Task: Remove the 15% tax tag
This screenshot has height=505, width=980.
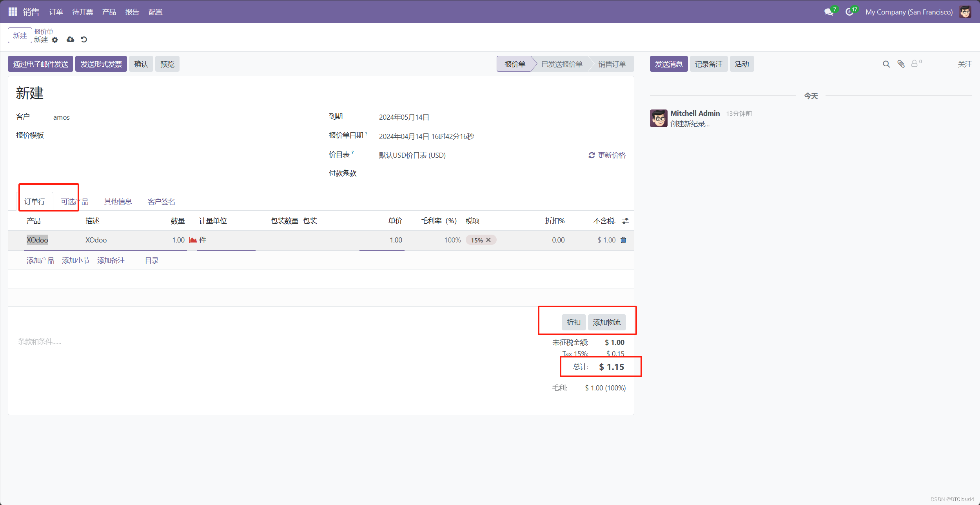Action: [488, 240]
